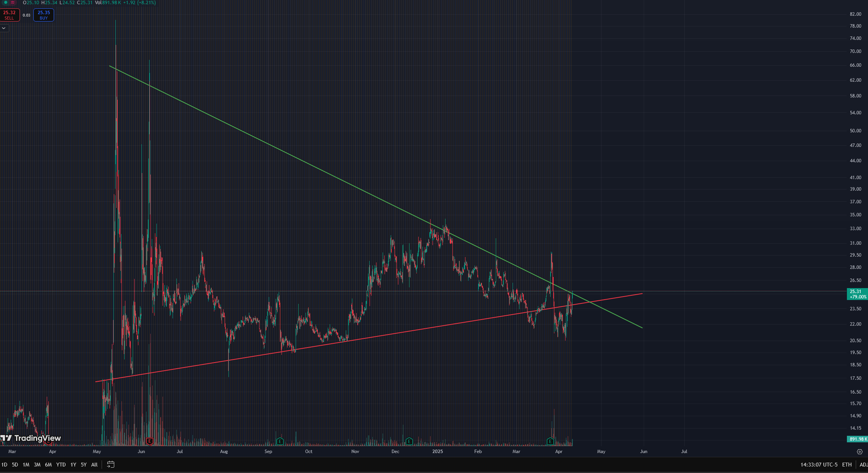
Task: Open price scale settings hexagon icon
Action: click(860, 452)
